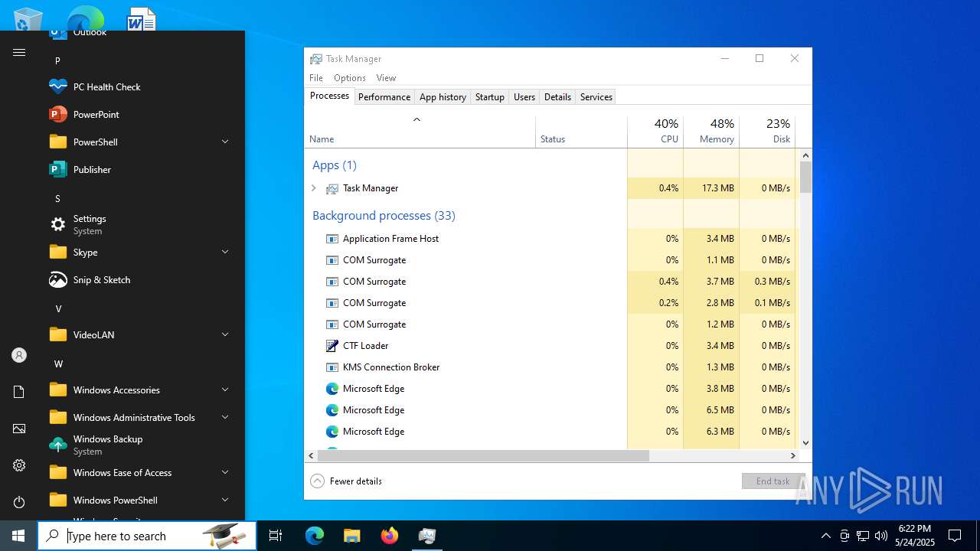Image resolution: width=980 pixels, height=551 pixels.
Task: Open Documents icon in Start sidebar
Action: click(x=19, y=392)
